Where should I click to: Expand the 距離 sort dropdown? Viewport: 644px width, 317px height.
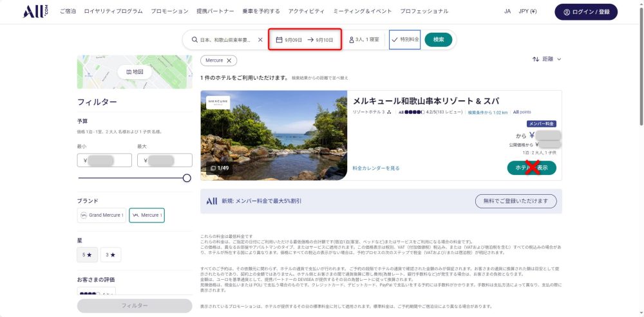(x=547, y=59)
